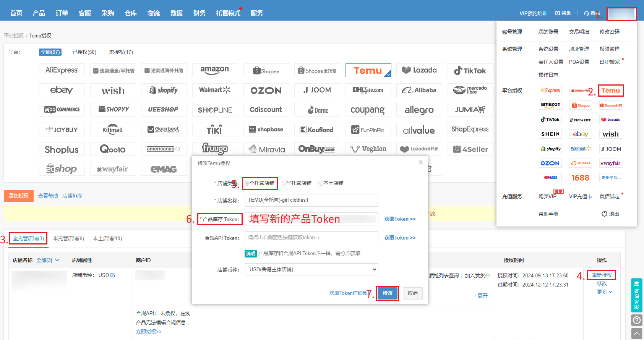Viewport: 644px width, 340px height.
Task: Click the help question mark icon
Action: pos(637,320)
